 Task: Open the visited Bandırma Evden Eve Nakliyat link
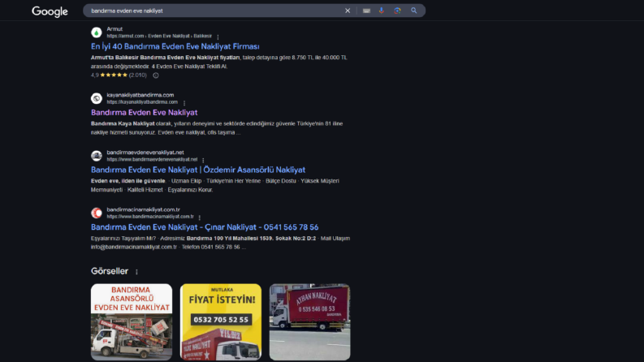click(145, 113)
